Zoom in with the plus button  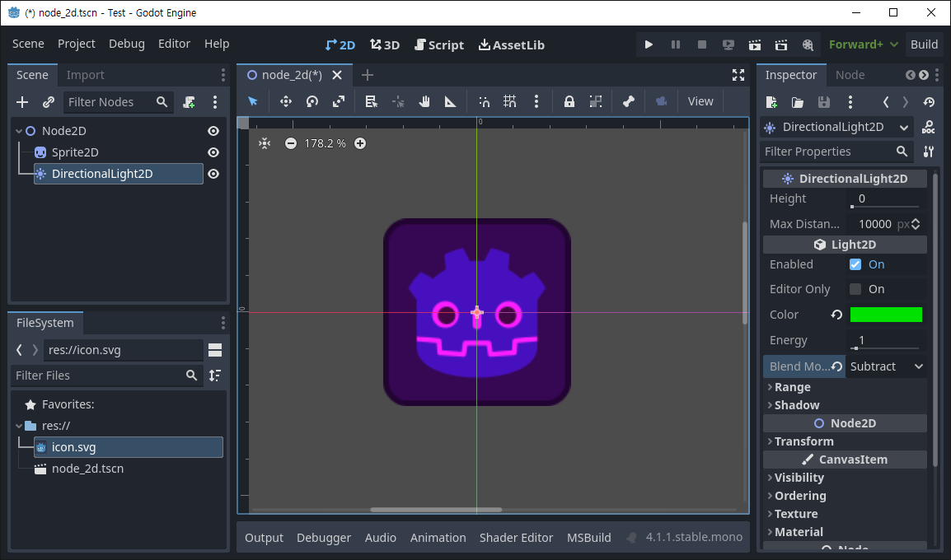(x=360, y=143)
